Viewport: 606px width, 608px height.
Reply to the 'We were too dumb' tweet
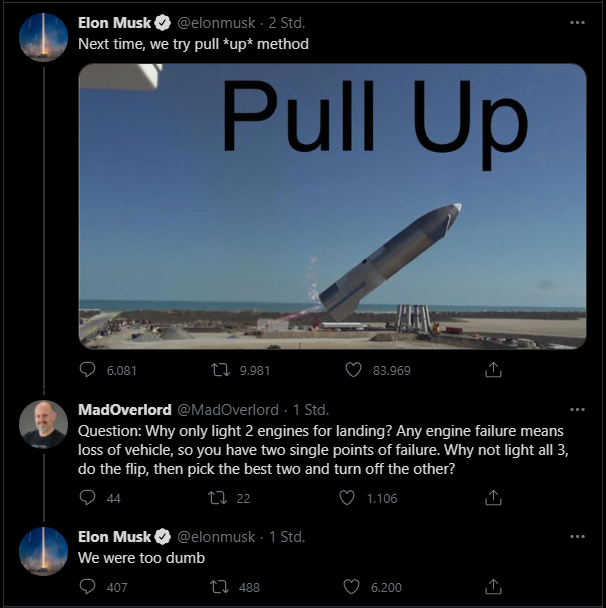click(x=87, y=587)
